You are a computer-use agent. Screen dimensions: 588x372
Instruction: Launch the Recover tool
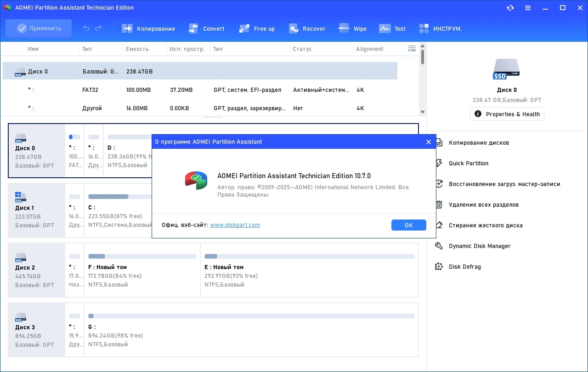click(x=307, y=28)
